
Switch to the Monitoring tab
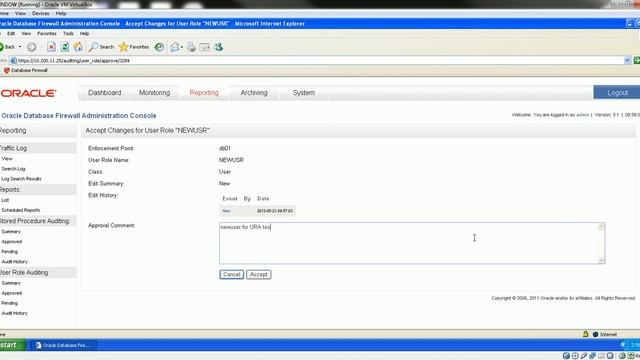154,93
